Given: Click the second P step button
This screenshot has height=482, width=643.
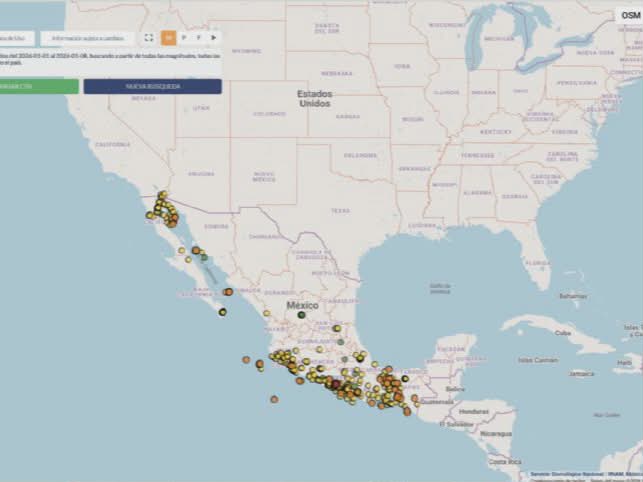Looking at the screenshot, I should (x=198, y=37).
